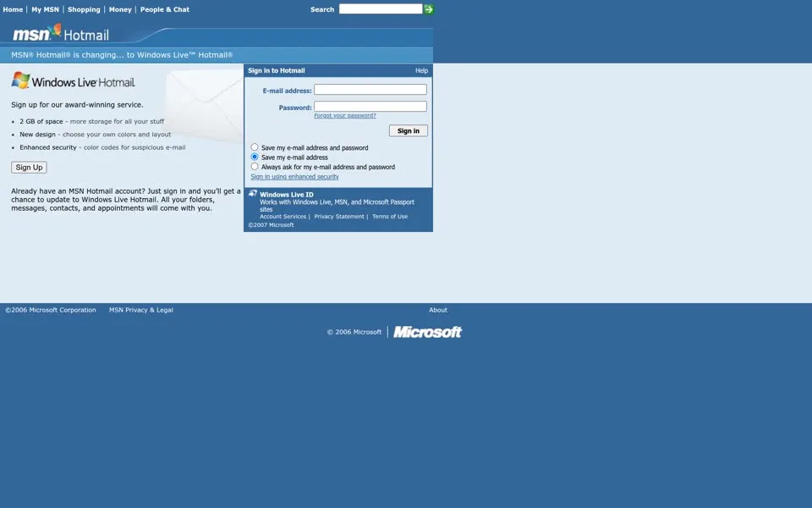This screenshot has width=812, height=508.
Task: Open Account Services link
Action: coord(283,217)
